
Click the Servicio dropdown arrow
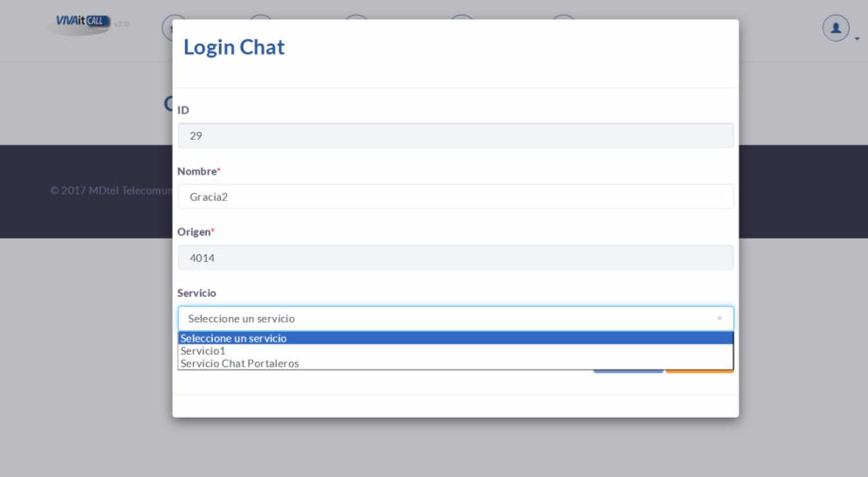click(719, 319)
